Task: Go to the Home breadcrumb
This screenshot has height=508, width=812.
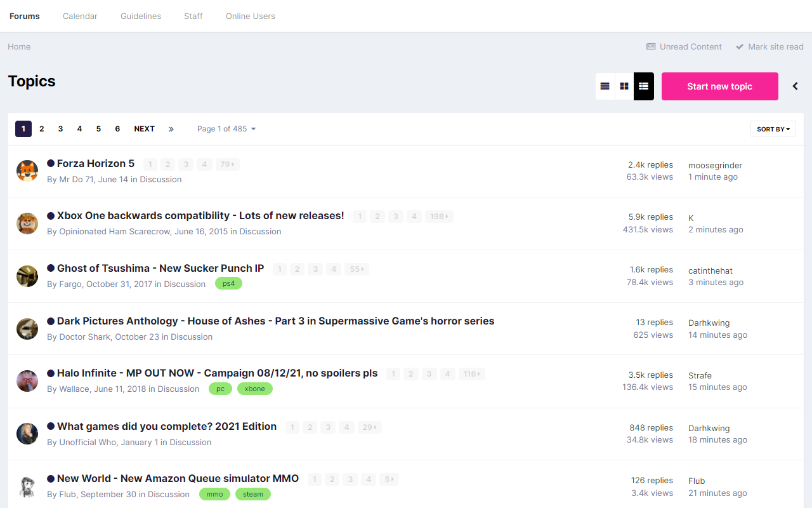Action: pos(19,46)
